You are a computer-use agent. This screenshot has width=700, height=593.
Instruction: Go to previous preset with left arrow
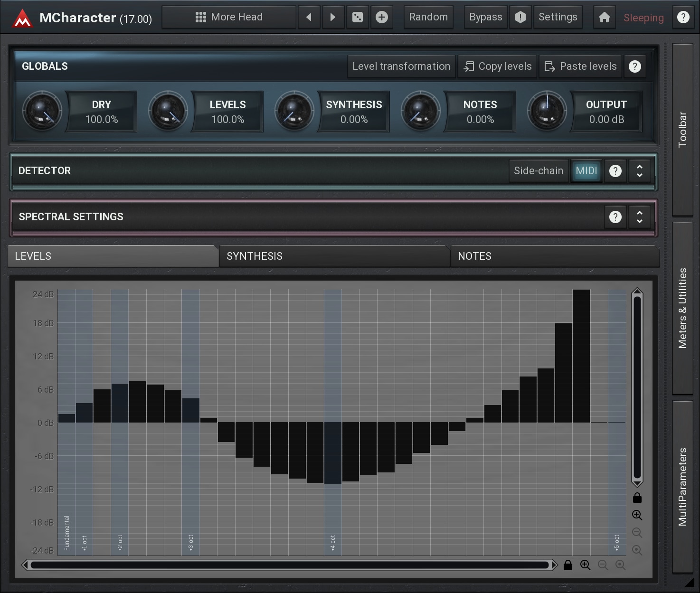tap(309, 18)
